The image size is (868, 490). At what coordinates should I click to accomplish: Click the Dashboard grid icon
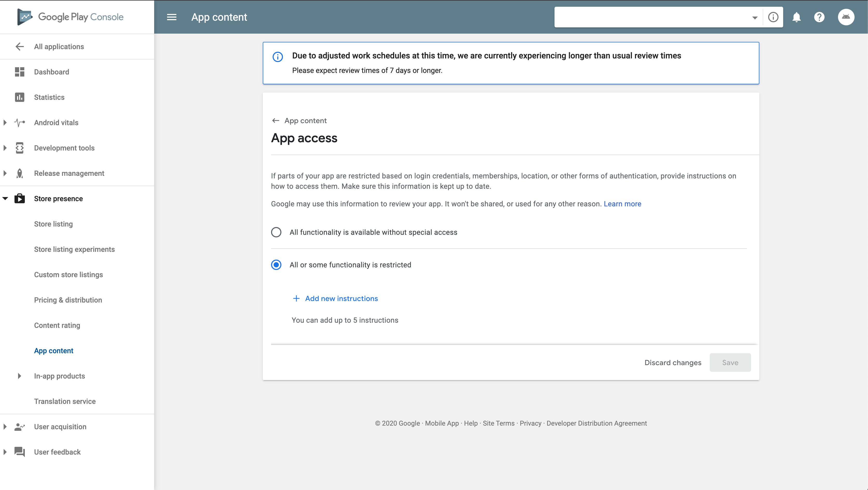point(20,72)
